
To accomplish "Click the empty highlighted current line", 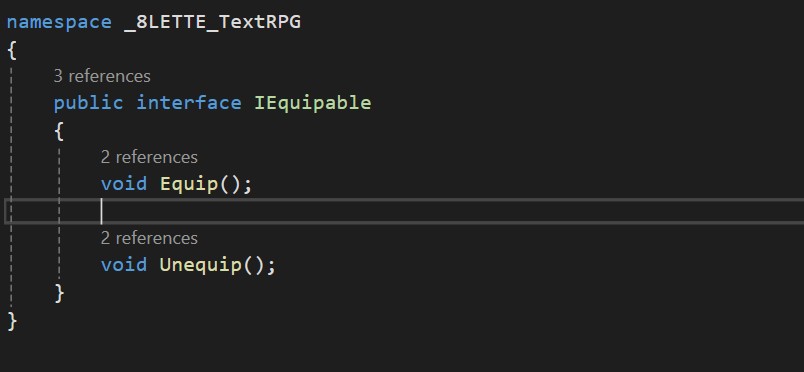I will pos(404,211).
